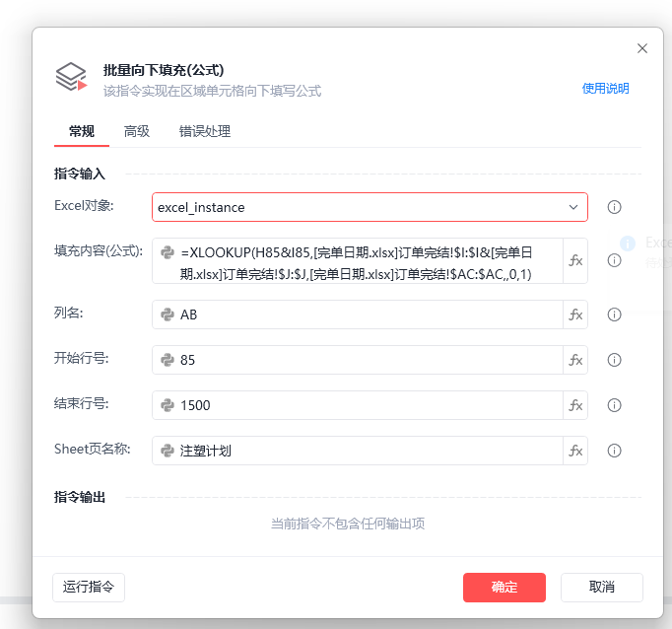
Task: Click info icon beside 结束行号 field
Action: [614, 405]
